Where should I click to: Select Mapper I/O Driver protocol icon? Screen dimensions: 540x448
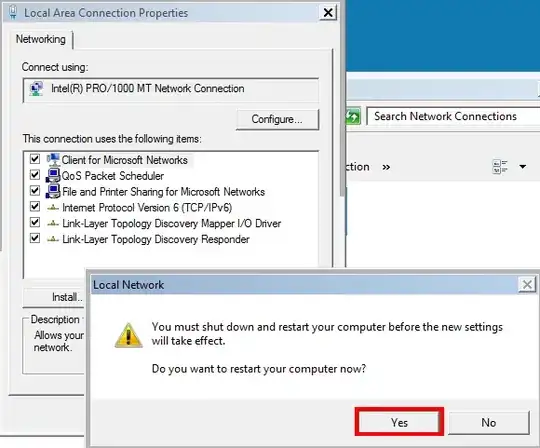pos(53,223)
